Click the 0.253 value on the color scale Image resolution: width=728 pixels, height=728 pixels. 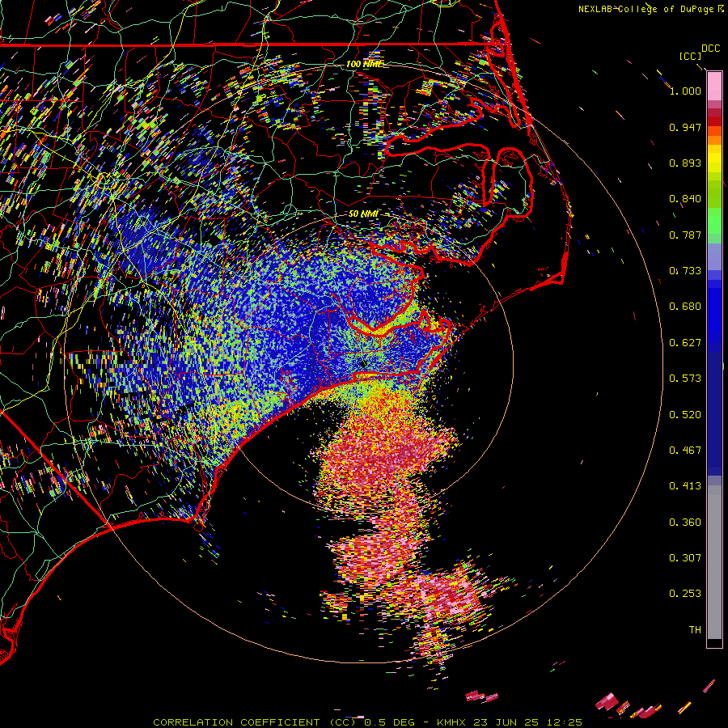coord(685,594)
